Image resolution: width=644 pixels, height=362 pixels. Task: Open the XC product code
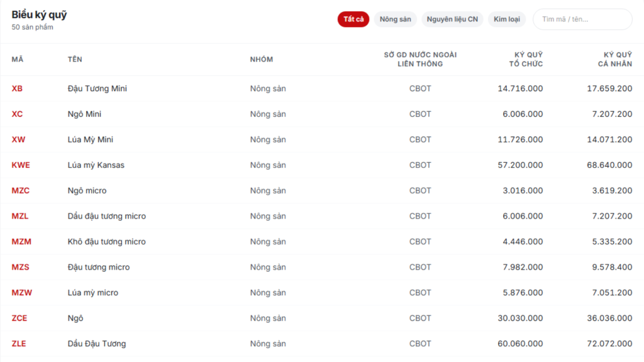17,114
